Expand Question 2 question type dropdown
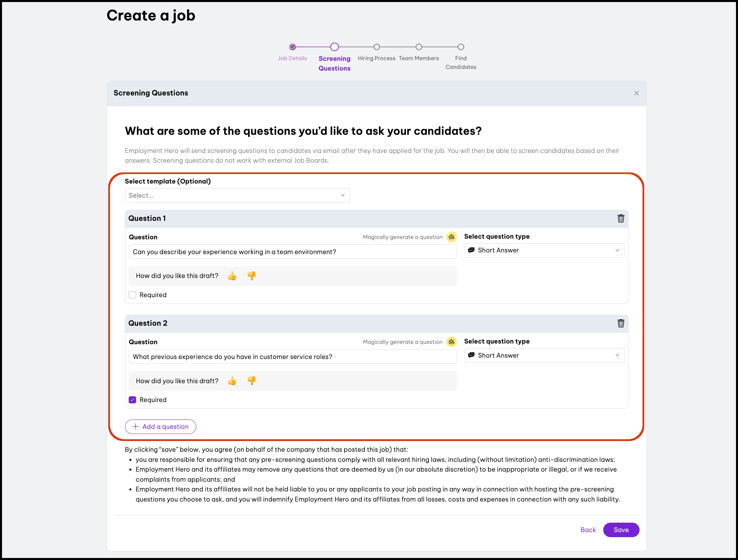The image size is (738, 560). point(544,356)
